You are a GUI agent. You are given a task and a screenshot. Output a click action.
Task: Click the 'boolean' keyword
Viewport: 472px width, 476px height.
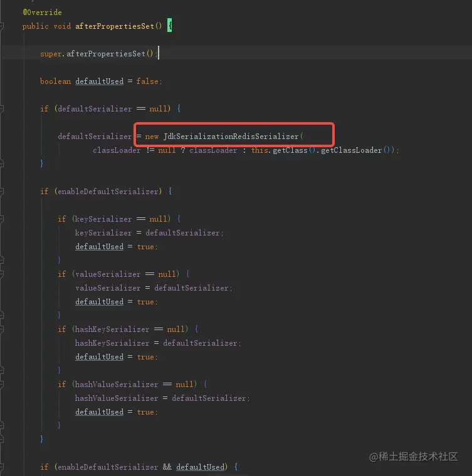(x=55, y=81)
